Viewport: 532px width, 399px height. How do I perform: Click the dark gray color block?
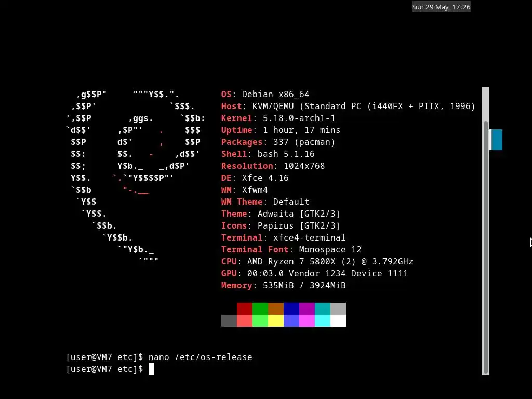pyautogui.click(x=229, y=321)
